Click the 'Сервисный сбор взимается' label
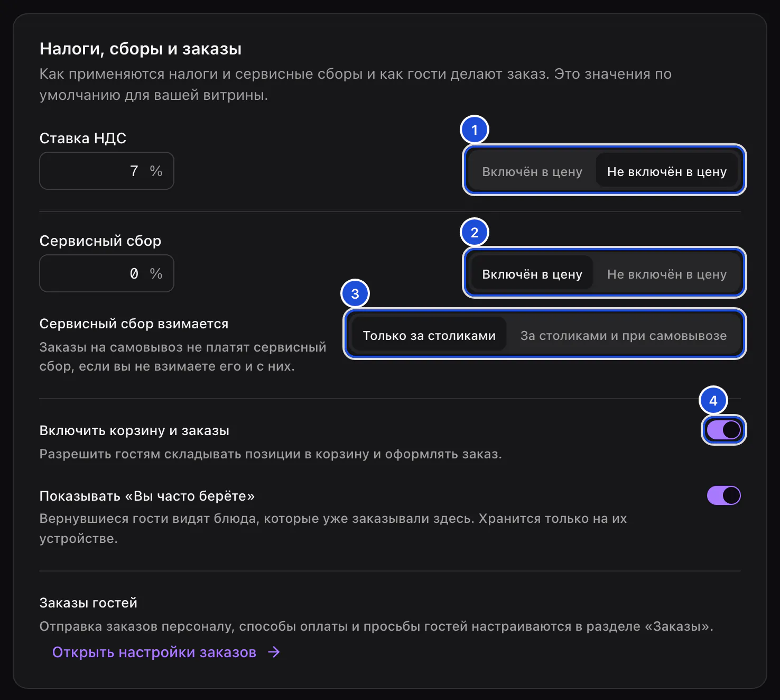This screenshot has width=780, height=700. click(134, 324)
